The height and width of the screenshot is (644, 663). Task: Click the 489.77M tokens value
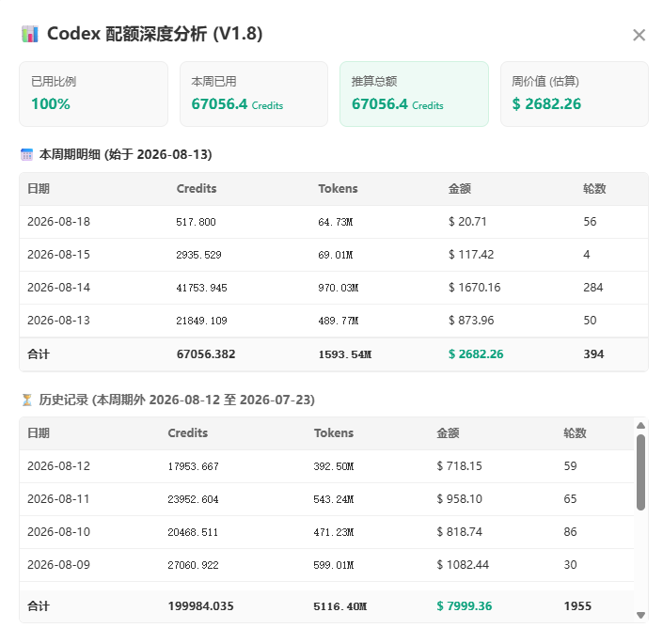(339, 322)
